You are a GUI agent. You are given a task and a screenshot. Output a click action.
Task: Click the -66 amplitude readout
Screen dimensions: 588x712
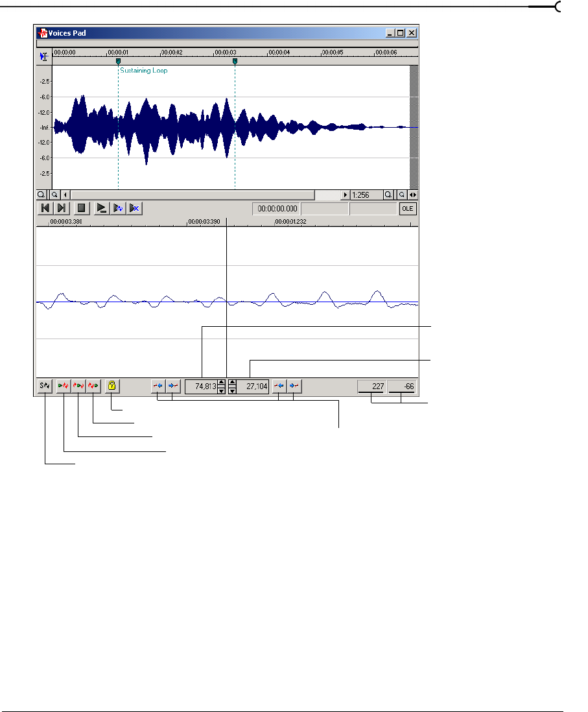(403, 386)
